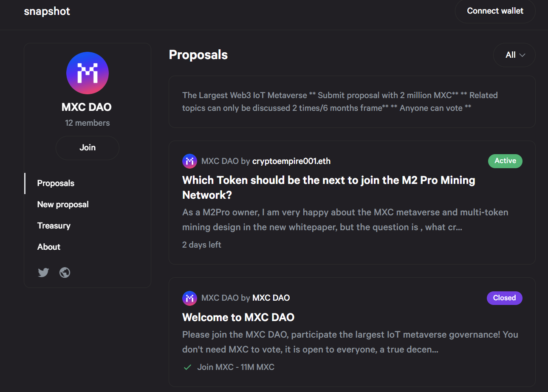This screenshot has width=548, height=392.
Task: Click the snapshot logo in header
Action: coord(47,11)
